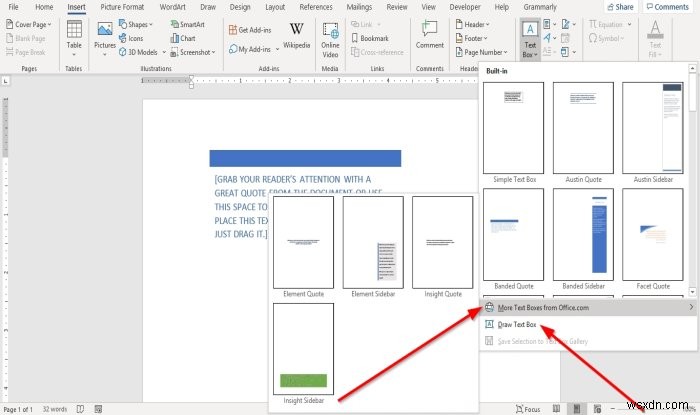Open the References tab

coord(316,7)
